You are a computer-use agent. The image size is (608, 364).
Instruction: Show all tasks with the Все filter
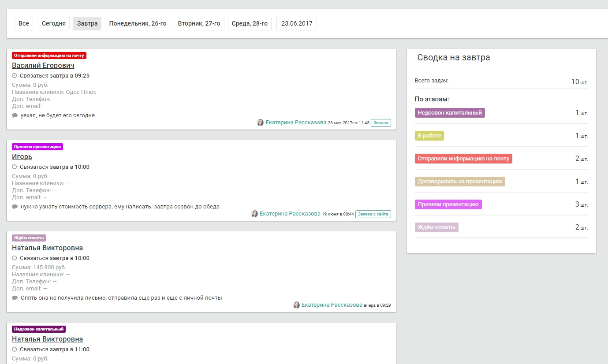pyautogui.click(x=24, y=23)
